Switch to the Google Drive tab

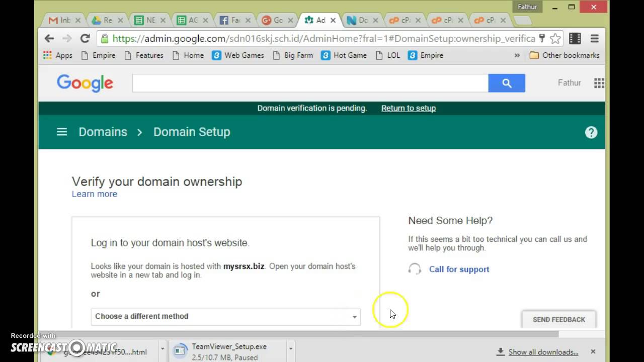(106, 21)
